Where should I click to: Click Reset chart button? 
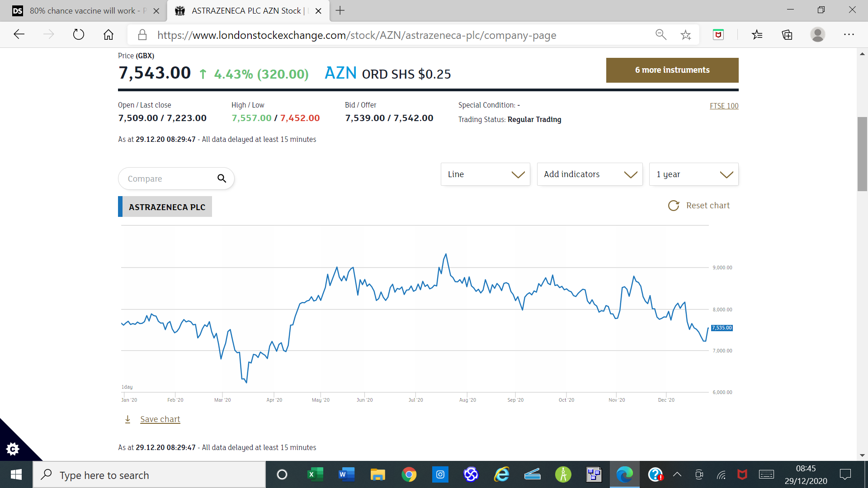(x=699, y=206)
